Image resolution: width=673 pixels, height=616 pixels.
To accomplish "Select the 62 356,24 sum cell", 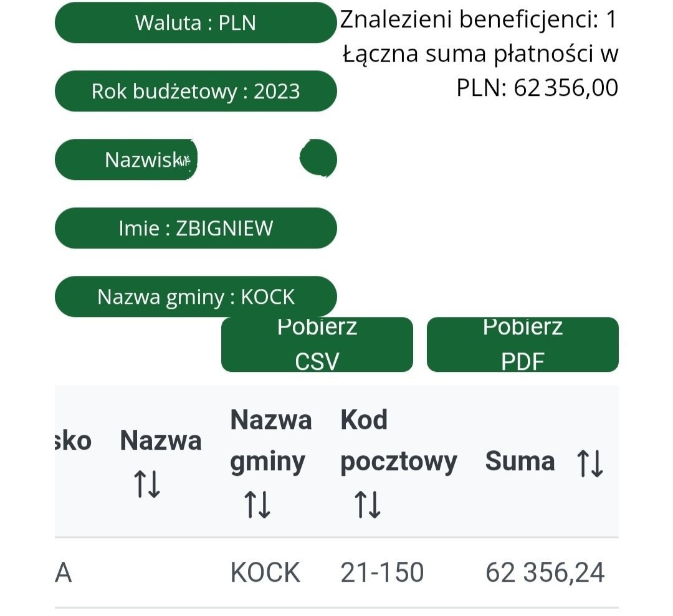I will 545,573.
